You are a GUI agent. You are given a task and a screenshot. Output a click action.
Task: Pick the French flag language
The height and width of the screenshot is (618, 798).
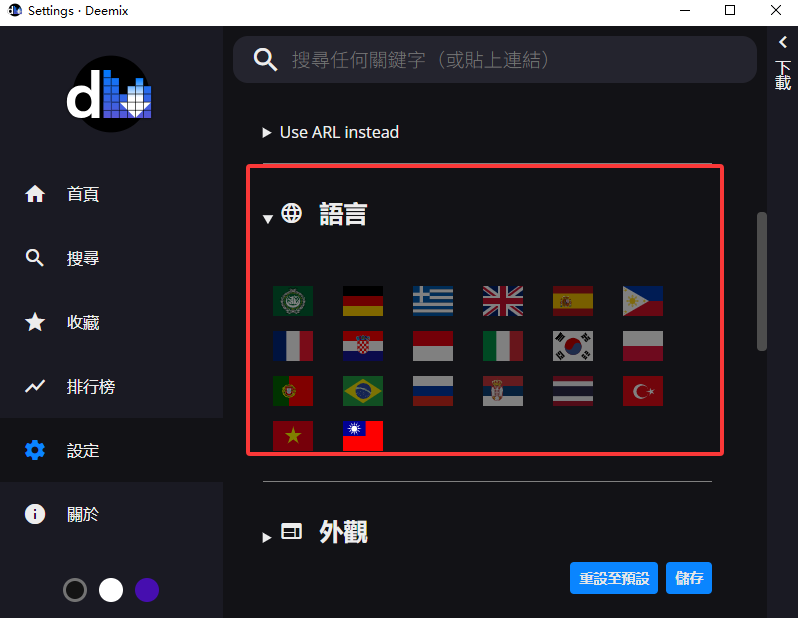coord(293,346)
